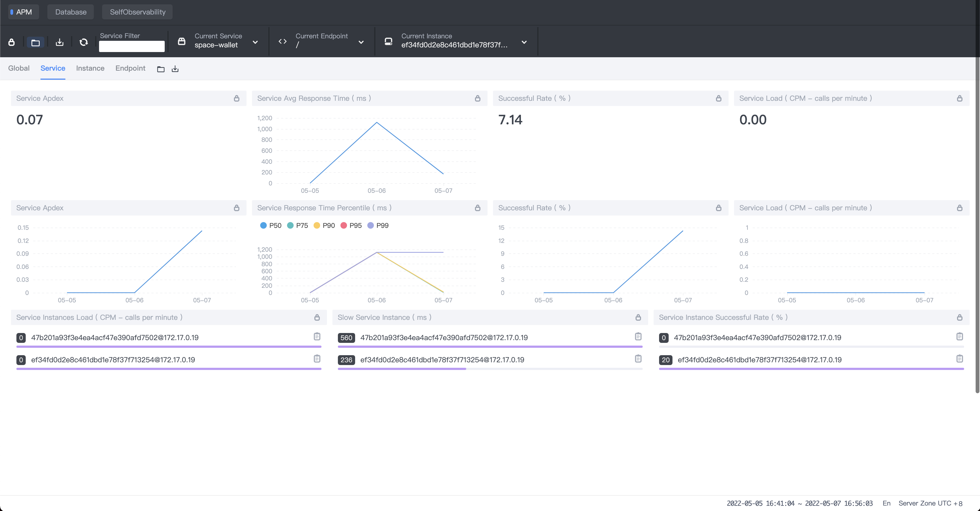Toggle P99 series in percentile legend
The width and height of the screenshot is (980, 511).
378,225
